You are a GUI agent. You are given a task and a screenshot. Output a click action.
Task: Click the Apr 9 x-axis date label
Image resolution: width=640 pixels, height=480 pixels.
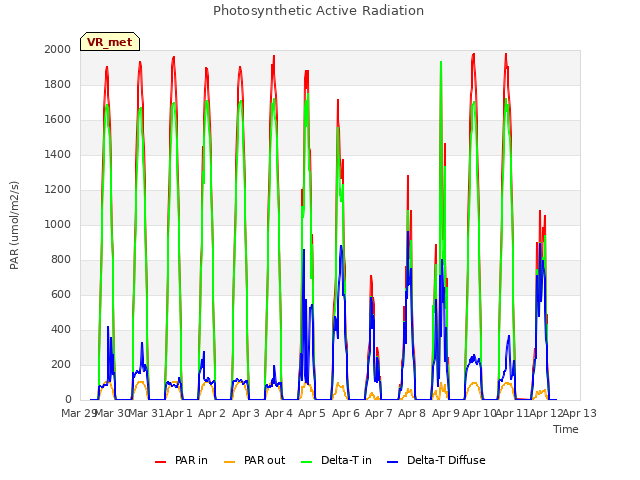[x=446, y=413]
